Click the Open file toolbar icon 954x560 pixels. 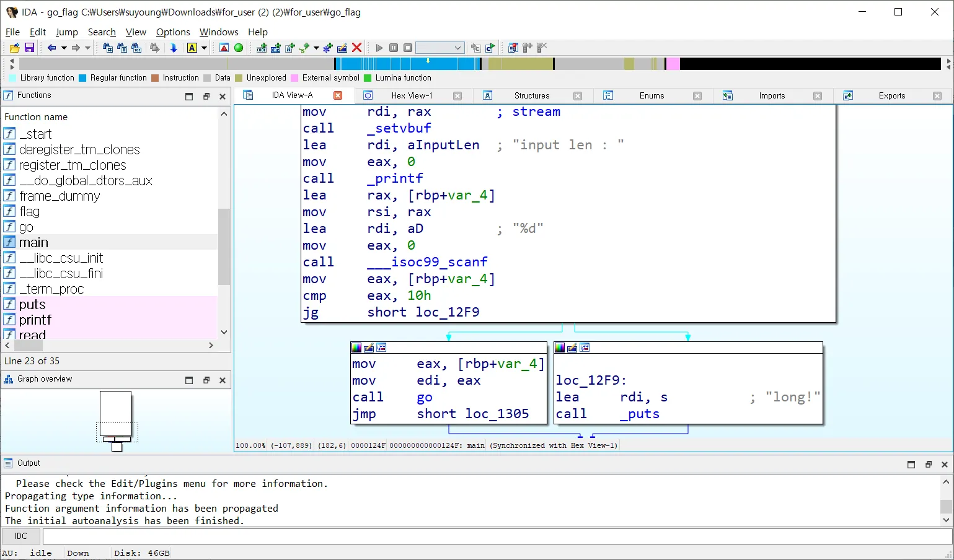click(x=14, y=48)
